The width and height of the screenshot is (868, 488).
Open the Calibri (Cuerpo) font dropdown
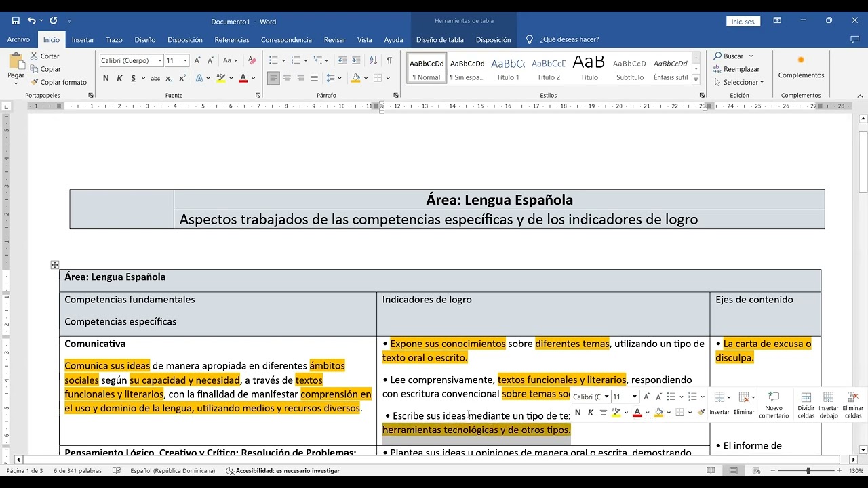point(160,60)
